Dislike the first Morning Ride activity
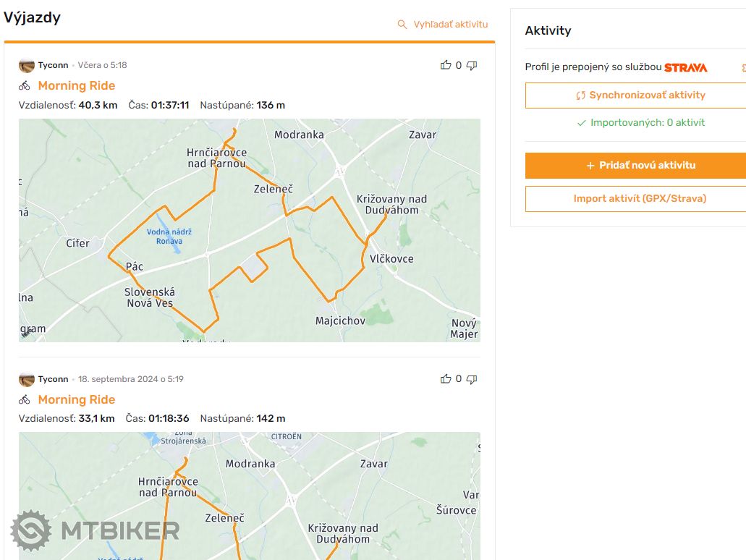 click(472, 66)
